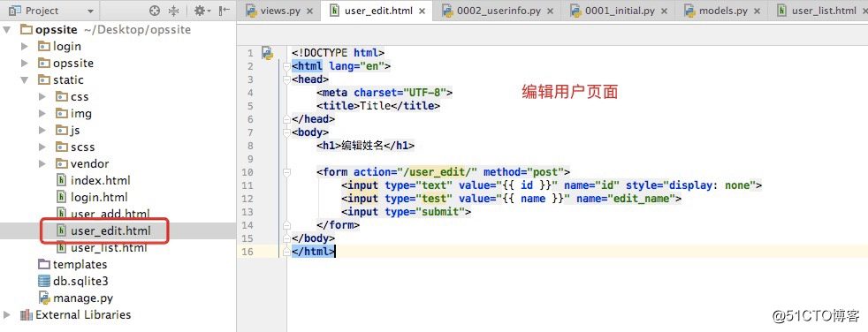Close the user_edit.html tab
This screenshot has height=332, width=868.
click(422, 11)
